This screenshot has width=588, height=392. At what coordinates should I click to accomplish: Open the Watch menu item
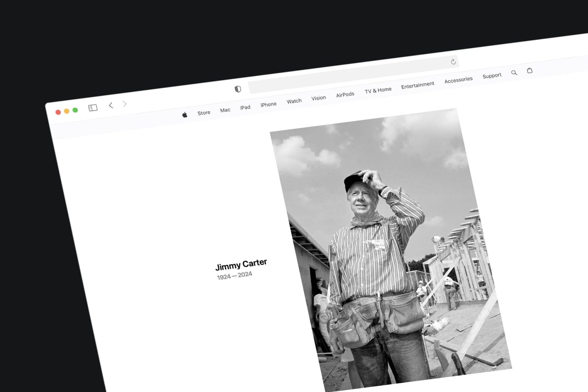(294, 101)
